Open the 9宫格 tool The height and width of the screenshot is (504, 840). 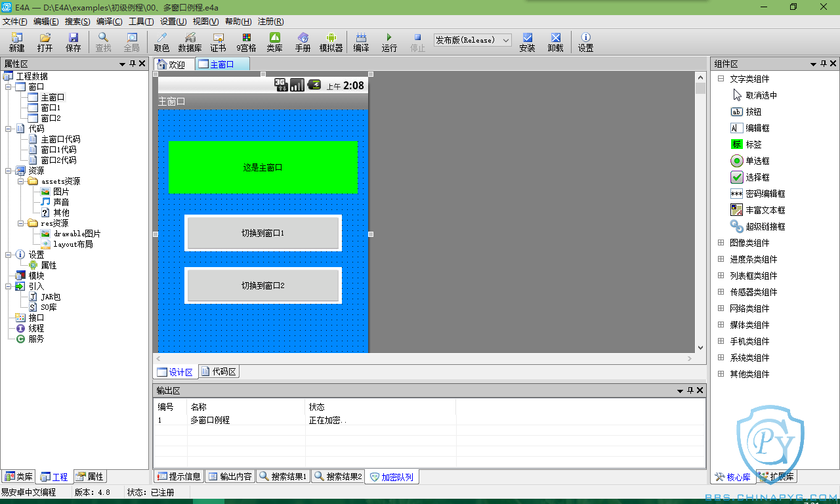click(x=246, y=43)
